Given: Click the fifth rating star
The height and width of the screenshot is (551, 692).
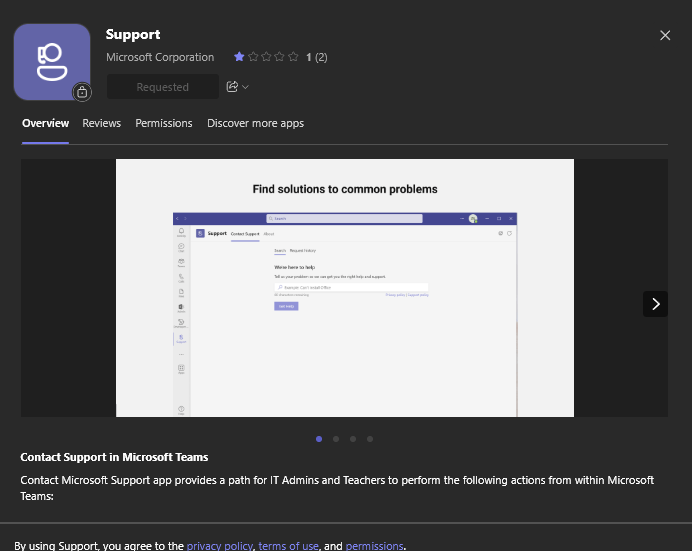Looking at the screenshot, I should [293, 56].
